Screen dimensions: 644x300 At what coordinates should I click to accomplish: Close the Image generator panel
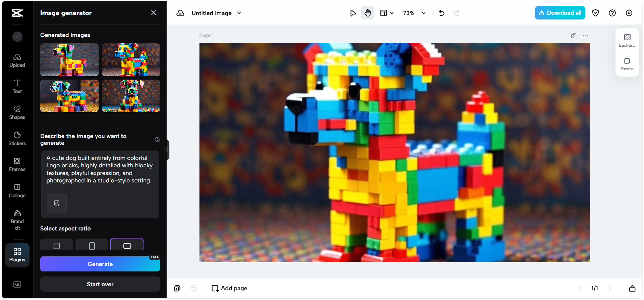(x=154, y=13)
